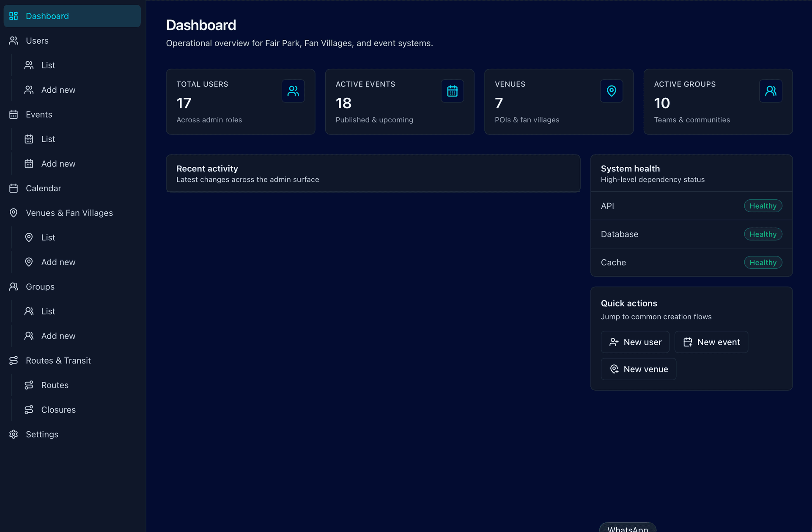Click the icon beside Groups Add new

point(29,336)
